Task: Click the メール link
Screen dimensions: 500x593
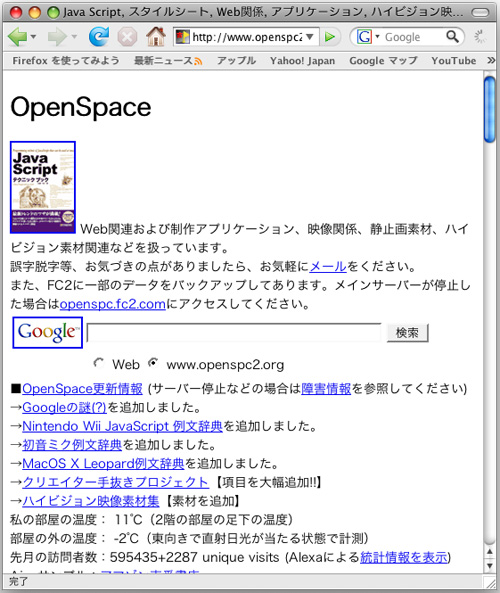Action: coord(328,267)
